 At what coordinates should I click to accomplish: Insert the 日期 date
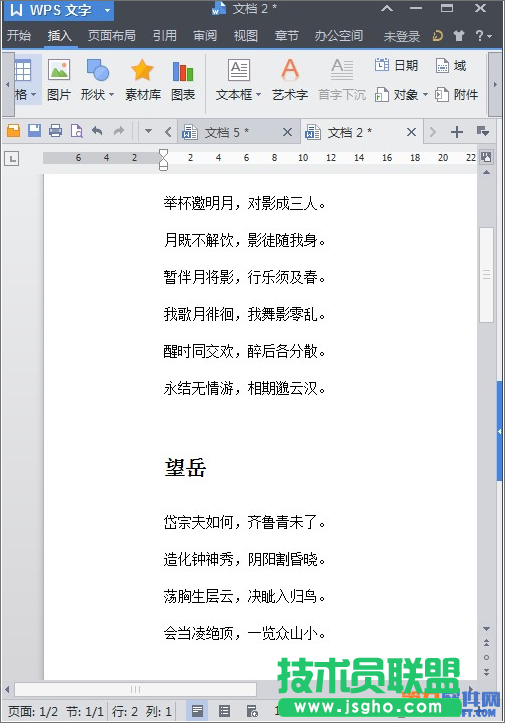click(397, 65)
